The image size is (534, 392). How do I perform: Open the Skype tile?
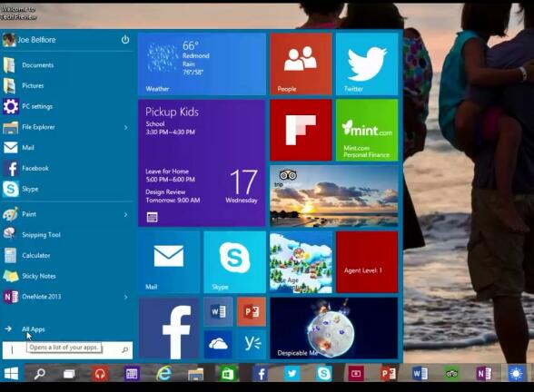point(234,262)
